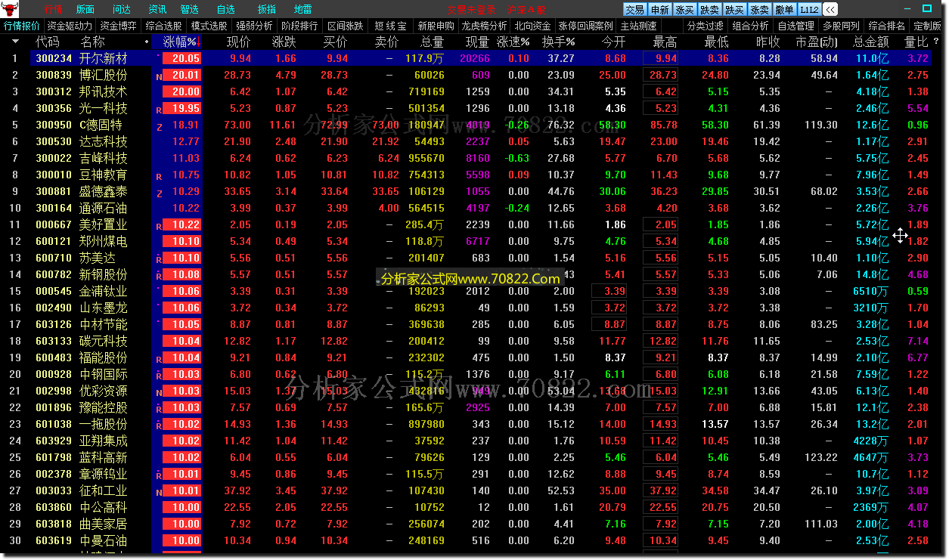The height and width of the screenshot is (560, 949).
Task: Click the 跌买 button
Action: [734, 10]
